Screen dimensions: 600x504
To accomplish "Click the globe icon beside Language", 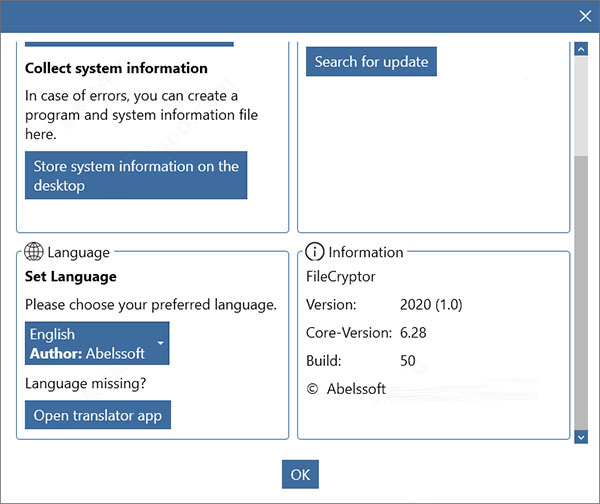I will (x=34, y=252).
